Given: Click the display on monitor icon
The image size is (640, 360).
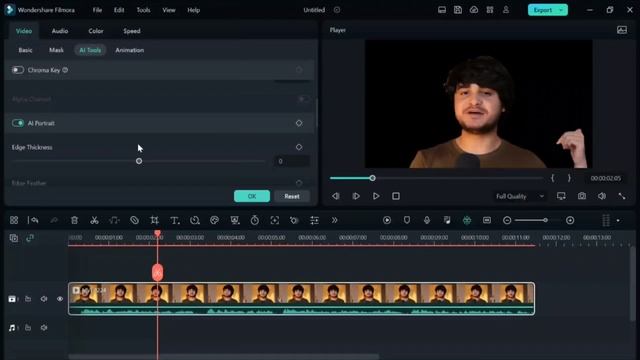Looking at the screenshot, I should click(x=561, y=196).
